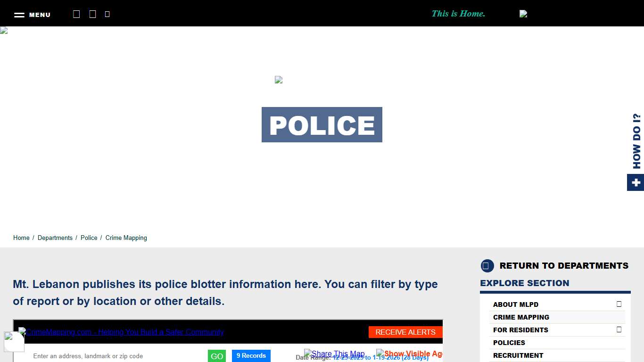
Task: Expand the FOR RESIDENTS section
Action: pyautogui.click(x=619, y=330)
